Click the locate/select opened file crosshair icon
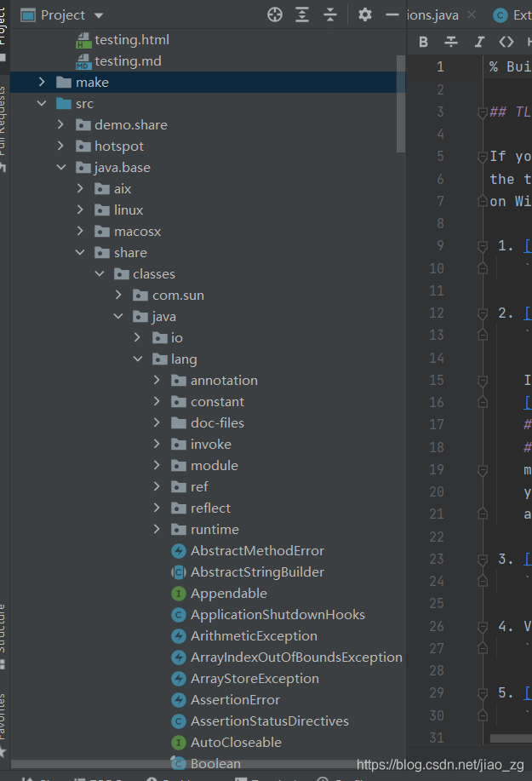Image resolution: width=532 pixels, height=781 pixels. click(275, 15)
